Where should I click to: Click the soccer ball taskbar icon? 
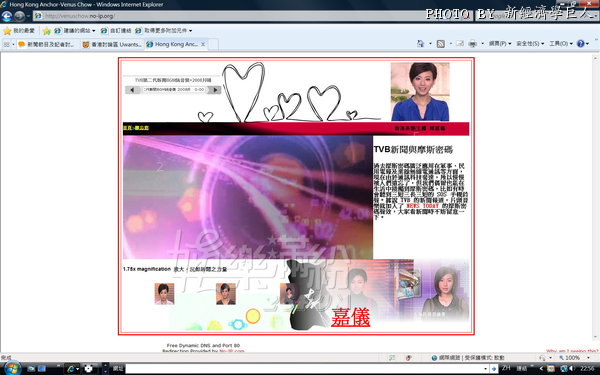89,368
